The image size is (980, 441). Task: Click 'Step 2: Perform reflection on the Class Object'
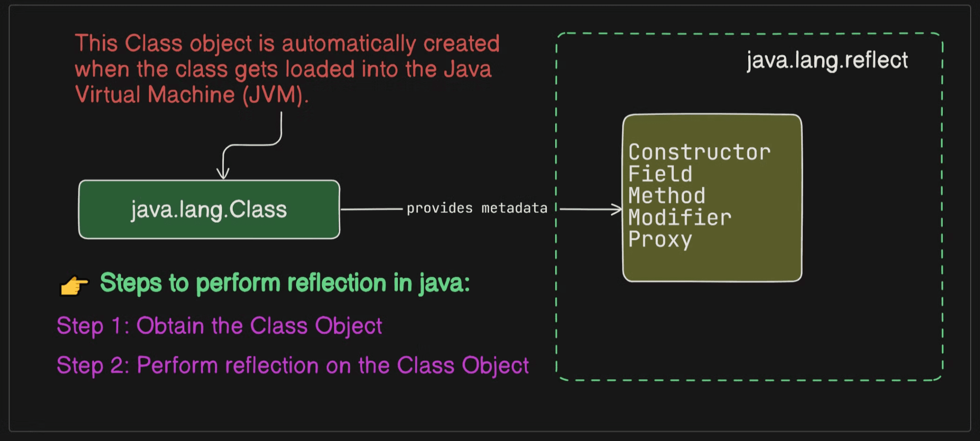coord(293,366)
